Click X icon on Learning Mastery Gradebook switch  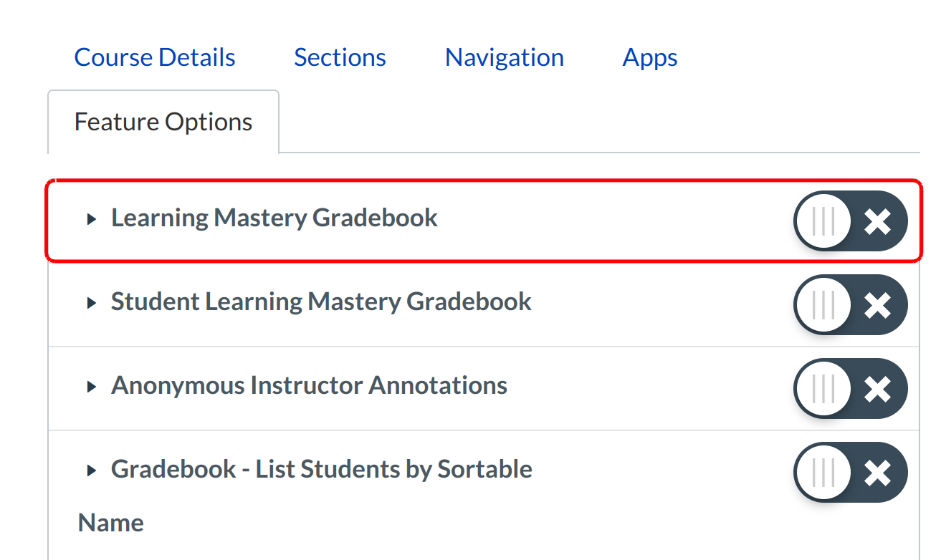click(x=877, y=221)
